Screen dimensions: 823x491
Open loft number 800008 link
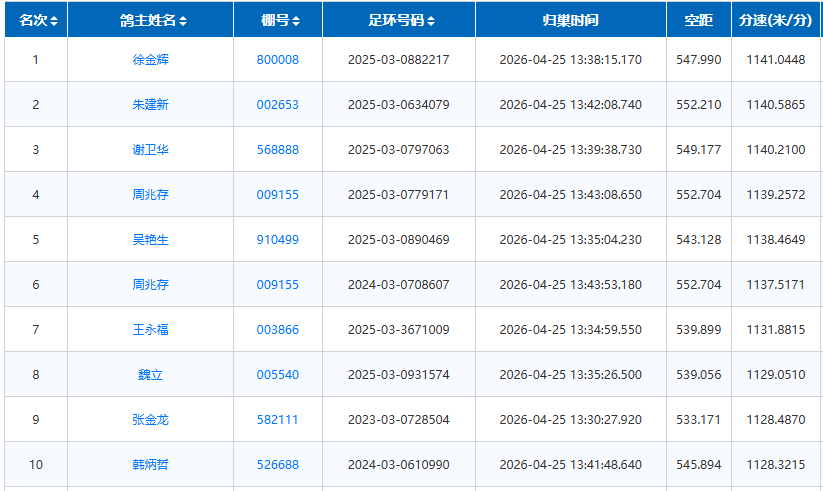(277, 60)
